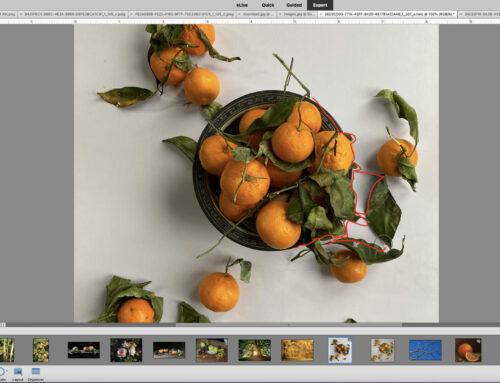Open the images.jpg document tab
This screenshot has height=383, width=500.
(x=296, y=14)
